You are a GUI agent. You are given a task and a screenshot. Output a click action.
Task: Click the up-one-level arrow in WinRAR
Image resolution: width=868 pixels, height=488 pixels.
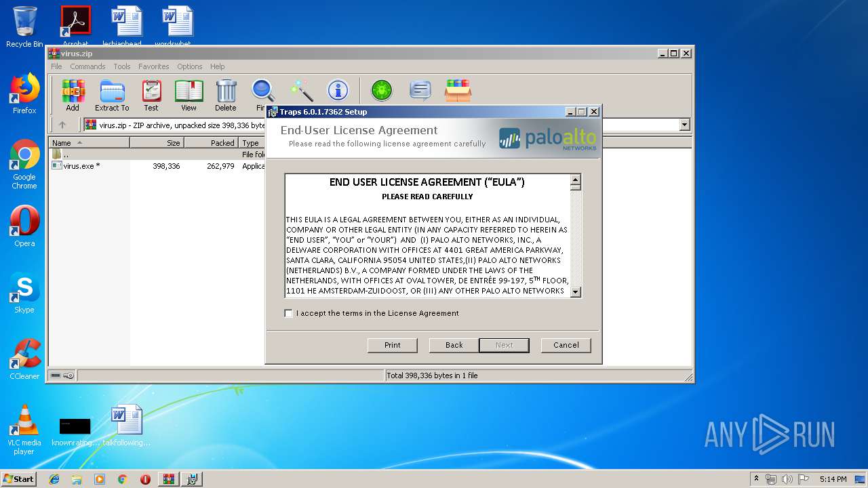tap(62, 125)
